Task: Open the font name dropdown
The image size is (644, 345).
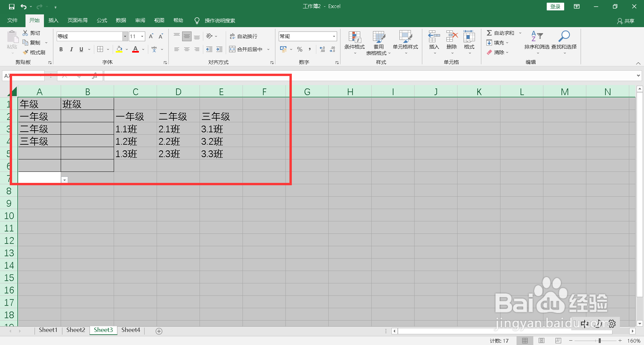Action: click(x=125, y=36)
